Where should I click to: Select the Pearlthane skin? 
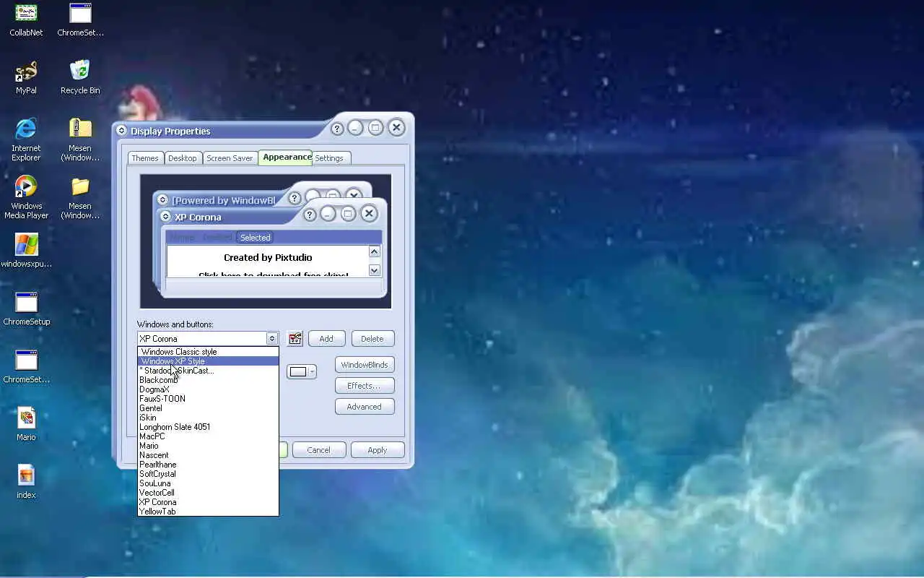click(x=208, y=465)
